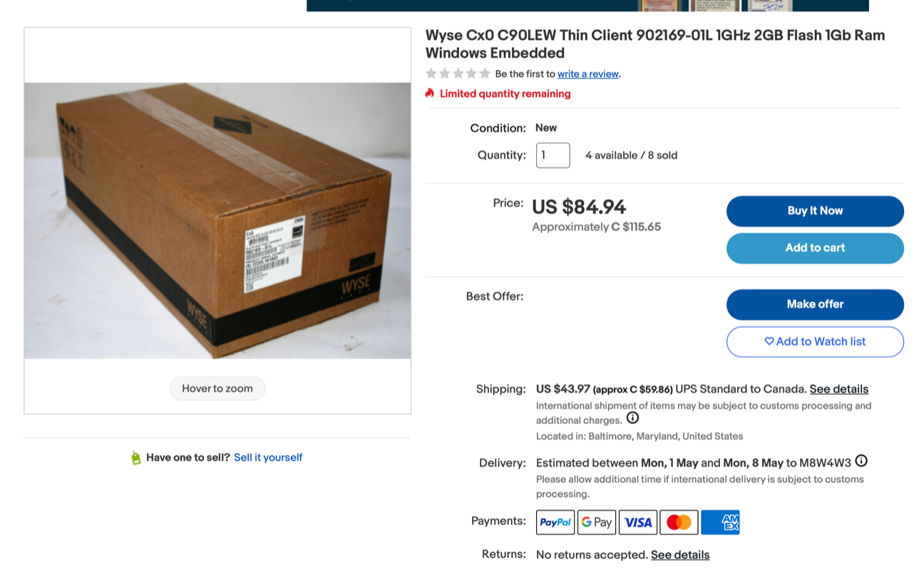Select the Mastercard payment icon
This screenshot has width=914, height=588.
coord(679,522)
